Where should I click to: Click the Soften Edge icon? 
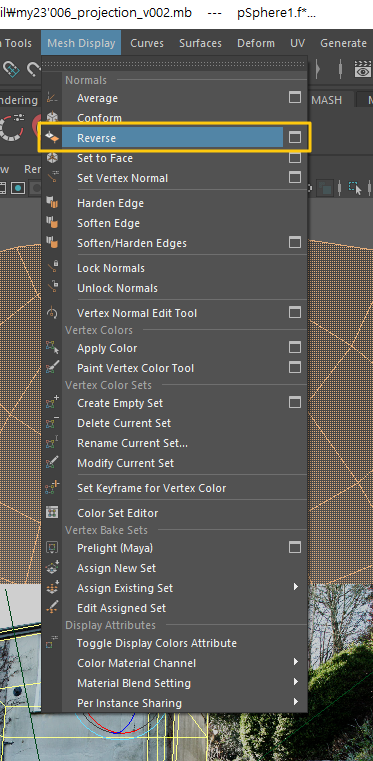tap(52, 223)
